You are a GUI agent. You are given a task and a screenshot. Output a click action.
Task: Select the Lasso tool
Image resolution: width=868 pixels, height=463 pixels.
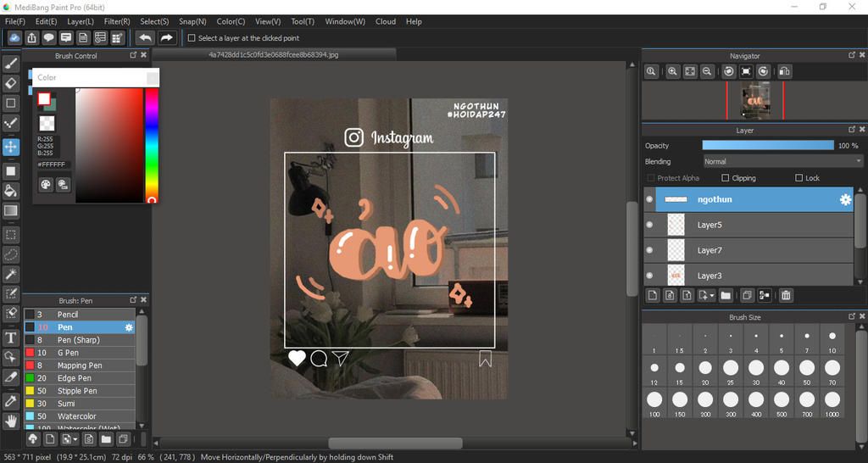tap(10, 254)
